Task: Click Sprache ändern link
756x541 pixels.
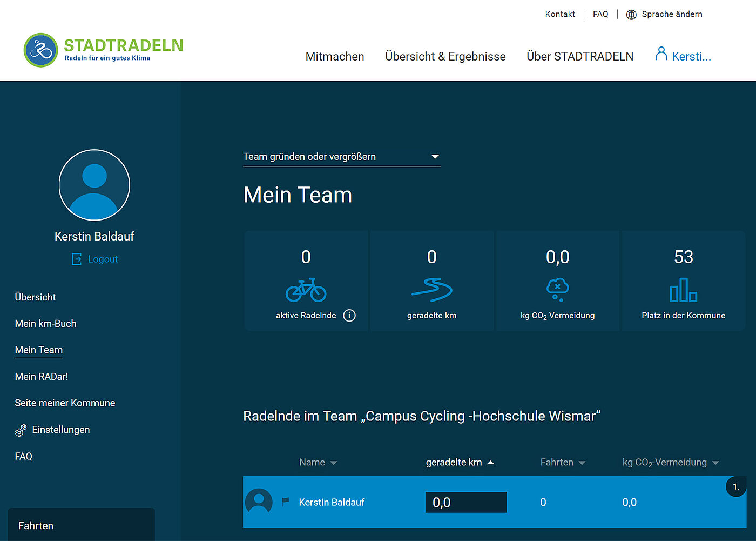Action: point(672,14)
